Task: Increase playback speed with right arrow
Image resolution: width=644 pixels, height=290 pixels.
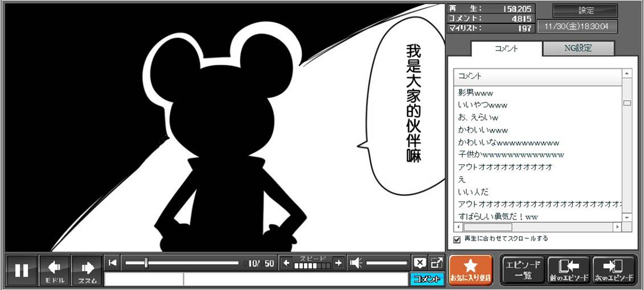Action: (x=338, y=263)
